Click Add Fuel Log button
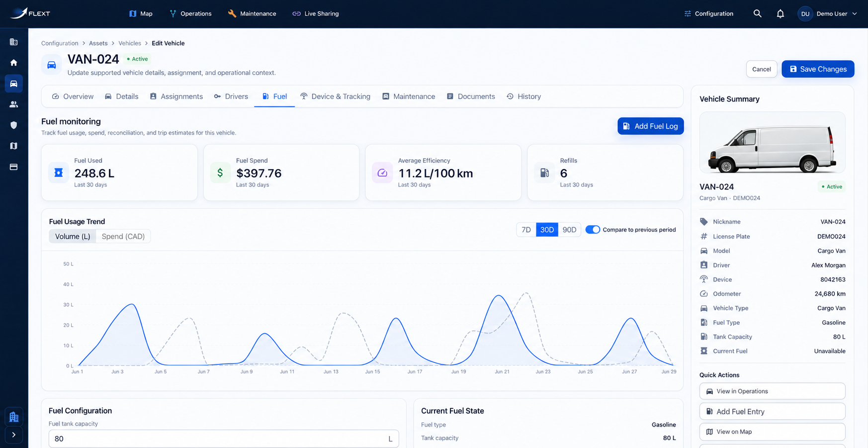The width and height of the screenshot is (868, 448). [650, 126]
